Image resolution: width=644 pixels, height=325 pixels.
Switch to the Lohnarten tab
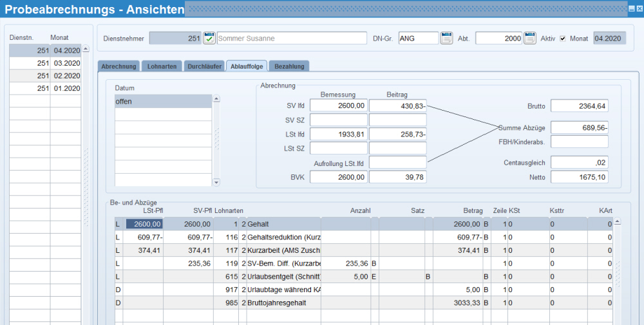[162, 66]
